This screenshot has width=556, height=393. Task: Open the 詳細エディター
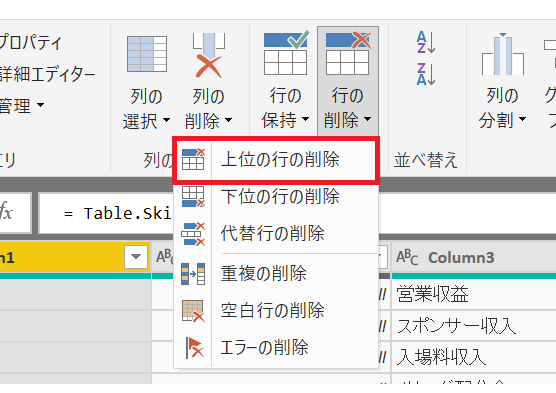[x=48, y=74]
